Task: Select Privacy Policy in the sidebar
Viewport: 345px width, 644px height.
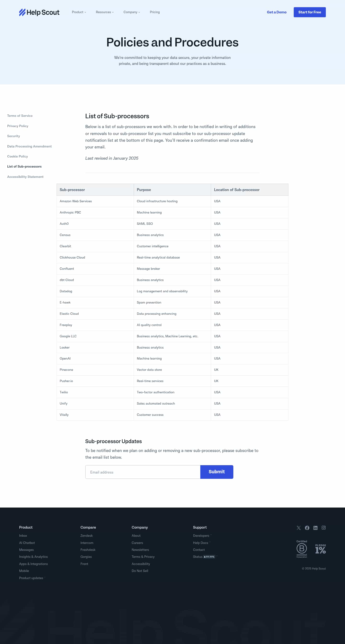Action: (18, 126)
